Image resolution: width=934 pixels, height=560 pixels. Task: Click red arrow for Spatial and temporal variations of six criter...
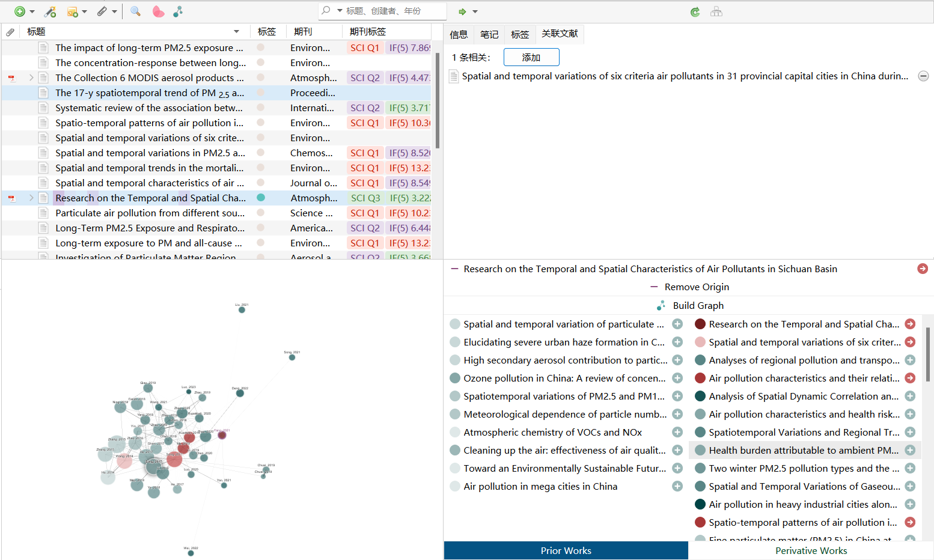tap(910, 342)
